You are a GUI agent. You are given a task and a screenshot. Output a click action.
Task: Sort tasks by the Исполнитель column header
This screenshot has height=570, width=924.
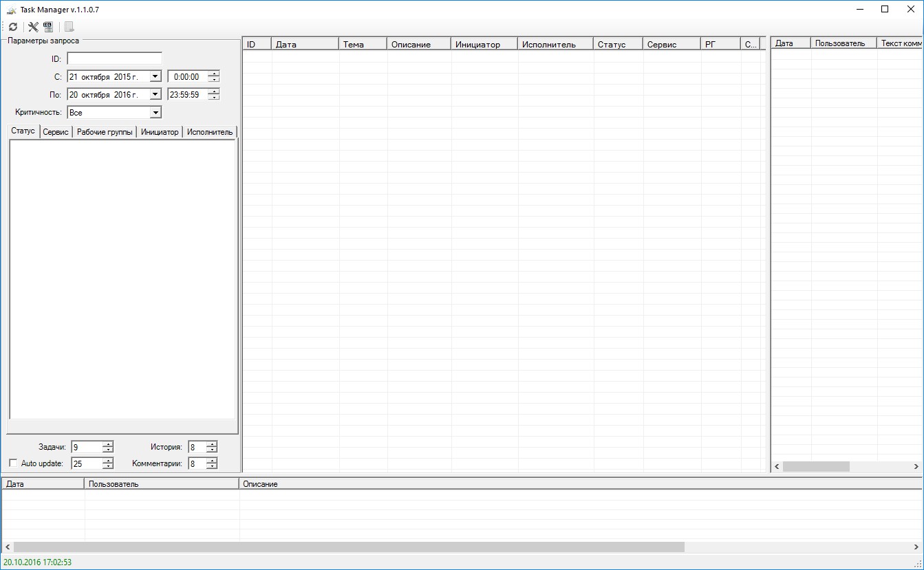click(x=555, y=44)
